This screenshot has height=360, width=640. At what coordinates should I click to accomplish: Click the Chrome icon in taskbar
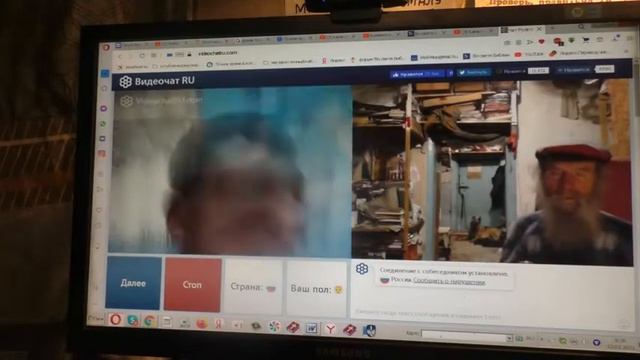click(149, 321)
